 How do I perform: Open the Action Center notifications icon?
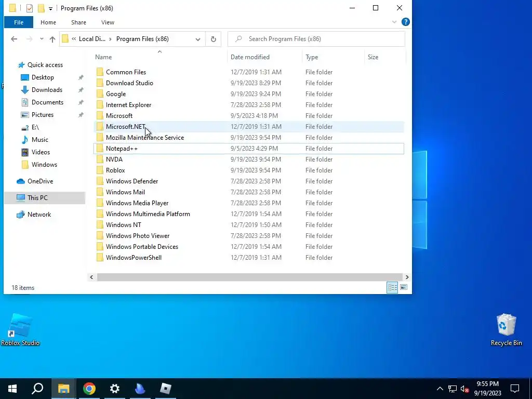(515, 389)
